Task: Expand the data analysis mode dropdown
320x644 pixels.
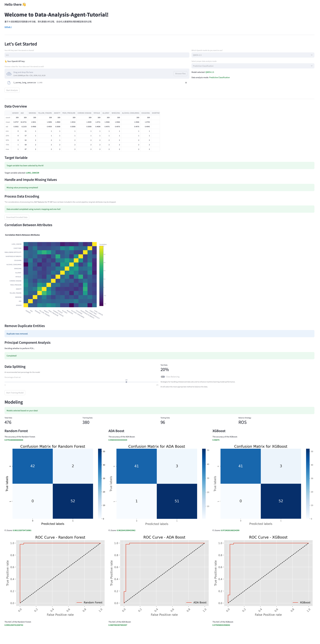Action: (x=253, y=66)
